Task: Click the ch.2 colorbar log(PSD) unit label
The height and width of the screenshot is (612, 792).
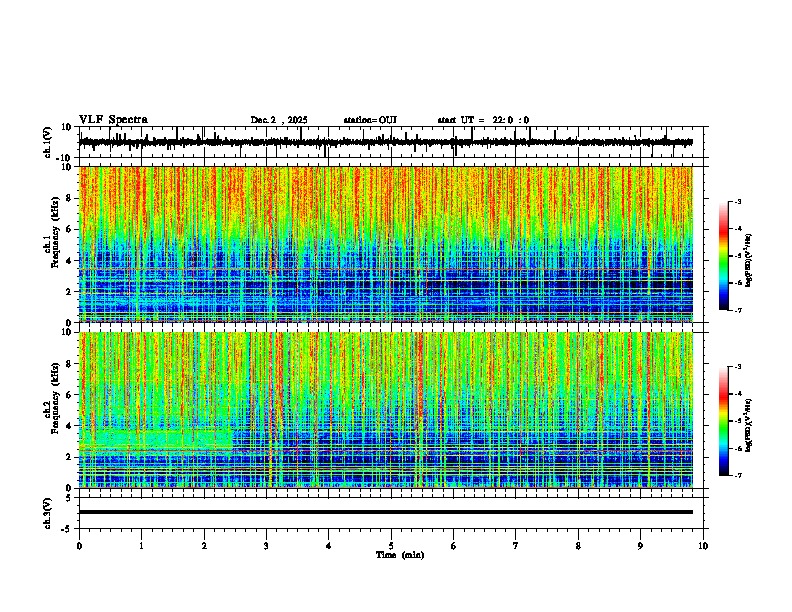Action: pyautogui.click(x=749, y=425)
